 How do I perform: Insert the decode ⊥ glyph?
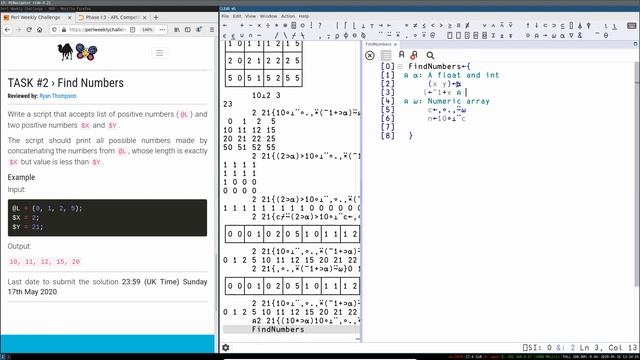point(363,26)
